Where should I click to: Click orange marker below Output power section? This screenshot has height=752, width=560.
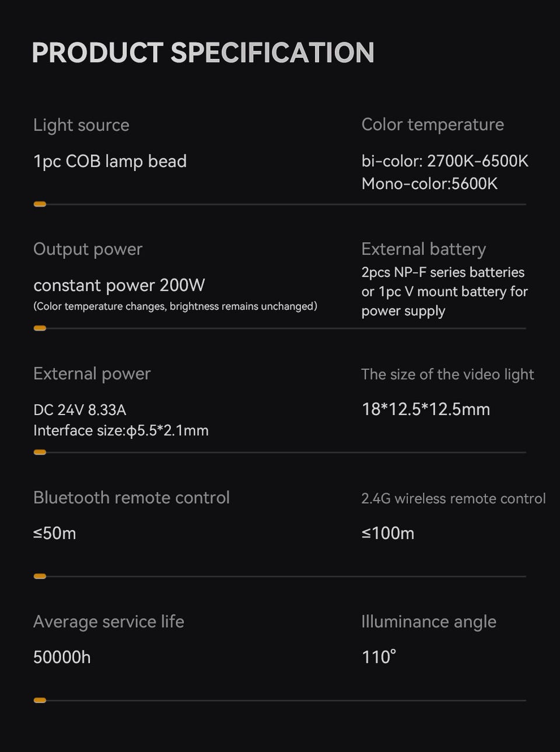[x=40, y=328]
